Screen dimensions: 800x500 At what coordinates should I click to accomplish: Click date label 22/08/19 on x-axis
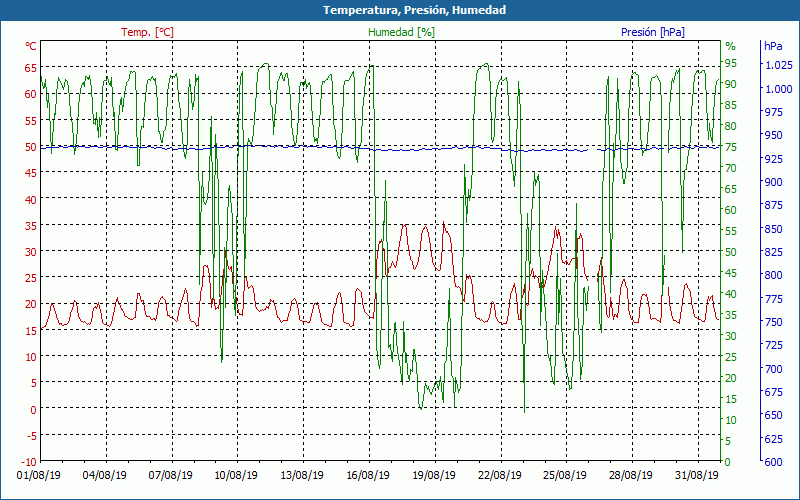(499, 475)
